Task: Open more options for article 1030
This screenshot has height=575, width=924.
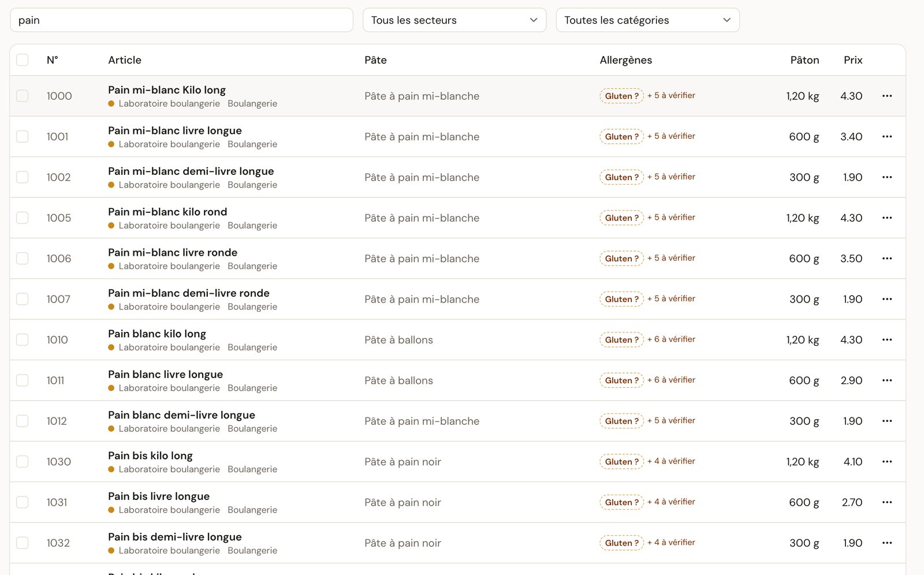Action: pos(887,461)
